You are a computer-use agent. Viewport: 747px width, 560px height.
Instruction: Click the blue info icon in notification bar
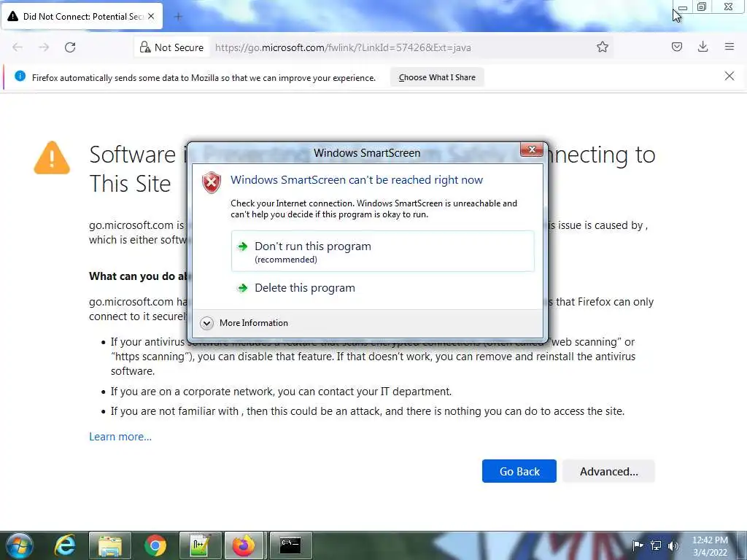click(x=20, y=76)
